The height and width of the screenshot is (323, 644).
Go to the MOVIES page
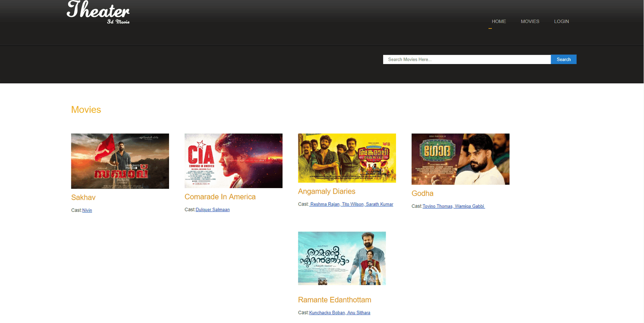[x=530, y=21]
